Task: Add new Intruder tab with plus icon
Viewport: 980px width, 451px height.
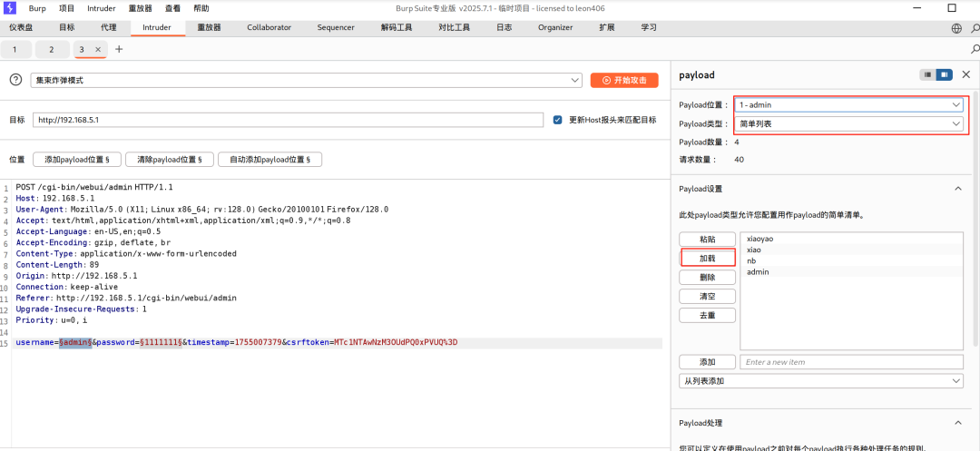Action: [x=119, y=49]
